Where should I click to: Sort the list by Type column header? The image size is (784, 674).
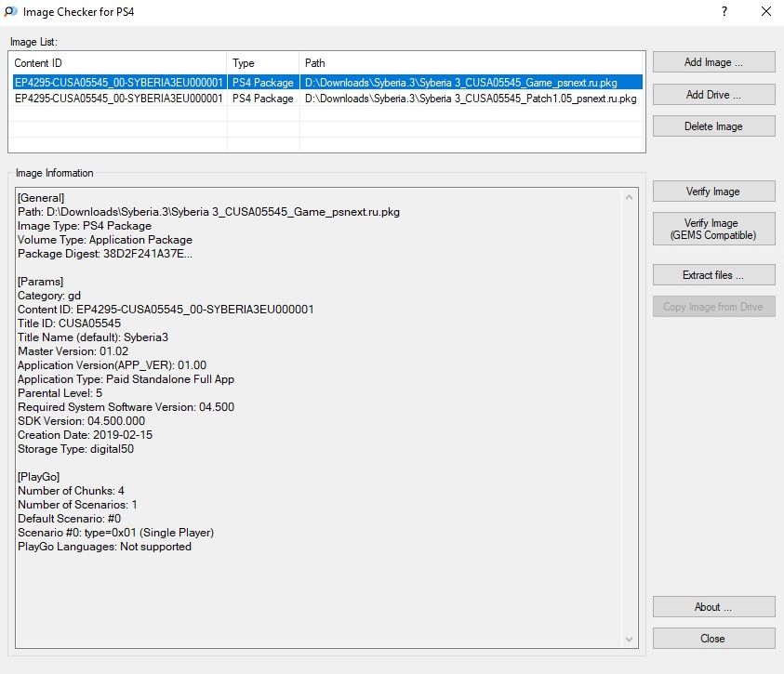263,63
